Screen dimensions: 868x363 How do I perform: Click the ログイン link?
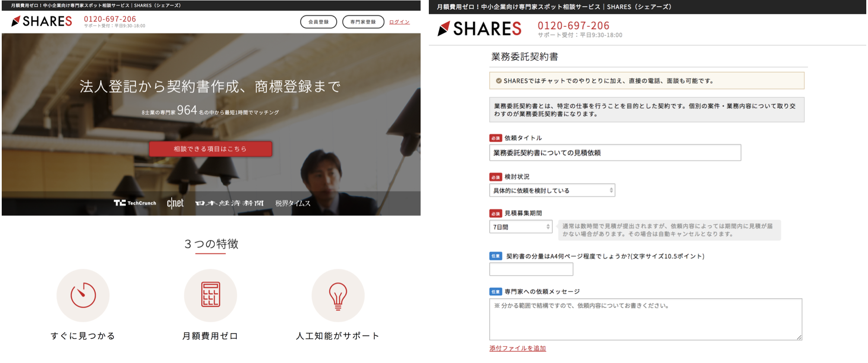tap(399, 22)
